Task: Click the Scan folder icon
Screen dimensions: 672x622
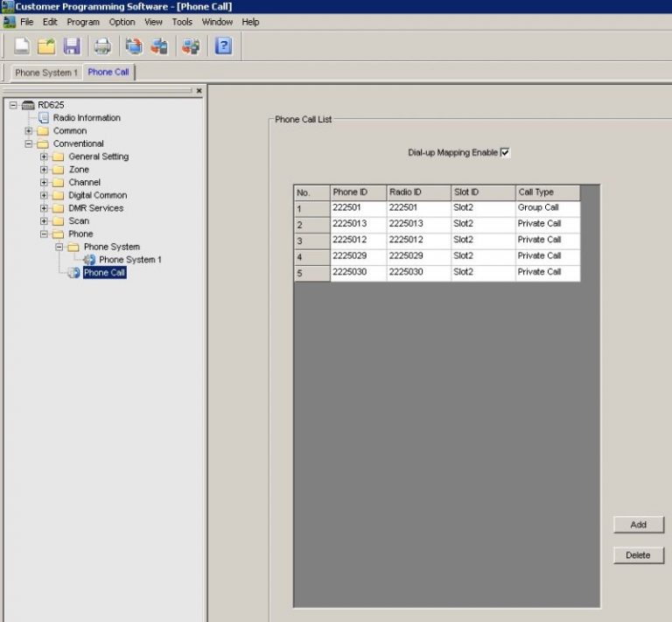Action: 59,221
